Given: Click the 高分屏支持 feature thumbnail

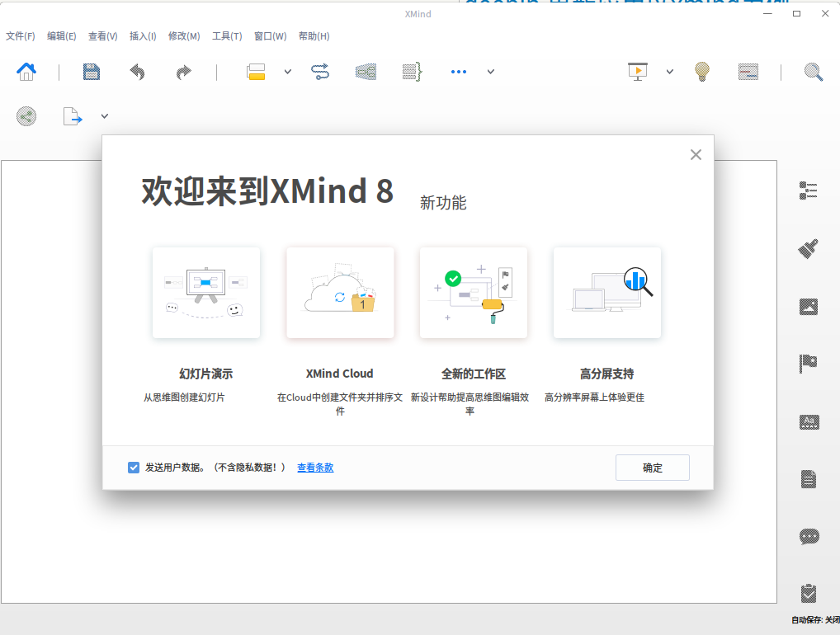Looking at the screenshot, I should 607,292.
